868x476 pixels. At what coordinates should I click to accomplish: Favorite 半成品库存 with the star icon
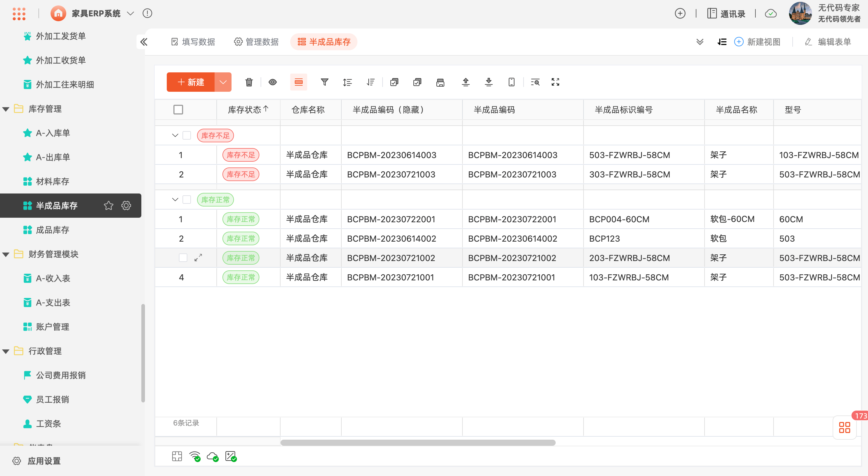click(108, 205)
